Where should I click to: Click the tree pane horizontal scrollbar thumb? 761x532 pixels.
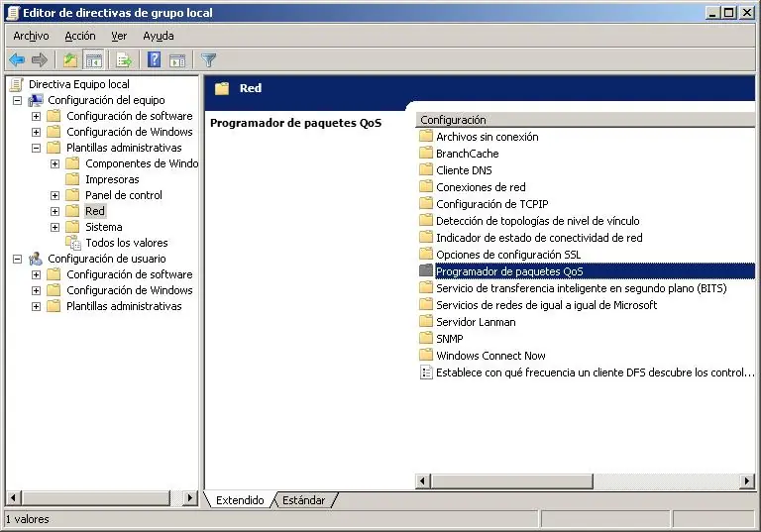click(95, 497)
